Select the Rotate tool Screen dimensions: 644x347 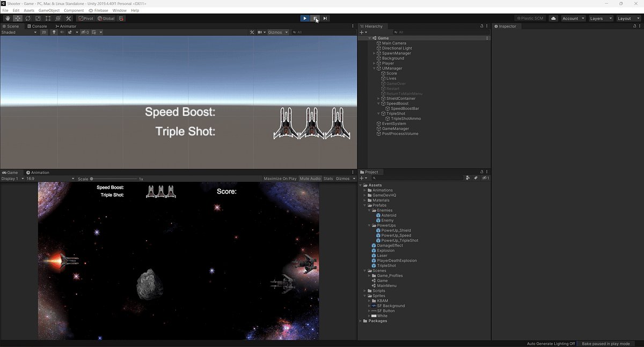point(27,18)
